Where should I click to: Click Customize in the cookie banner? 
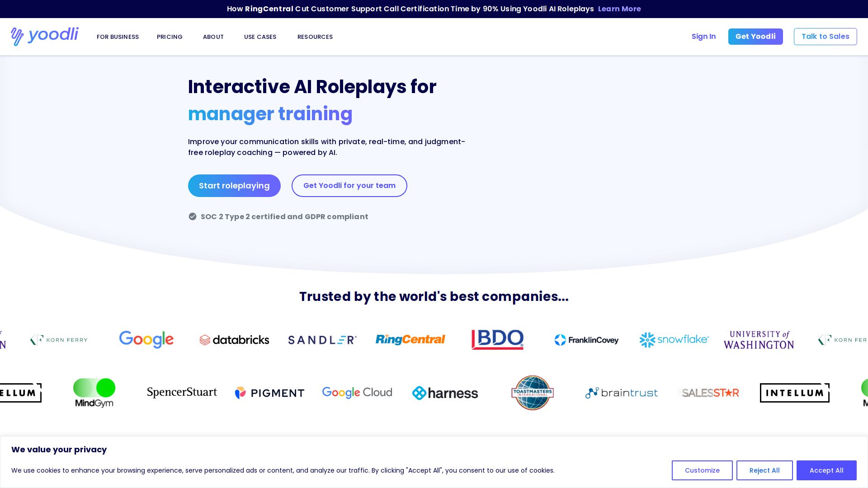[702, 470]
